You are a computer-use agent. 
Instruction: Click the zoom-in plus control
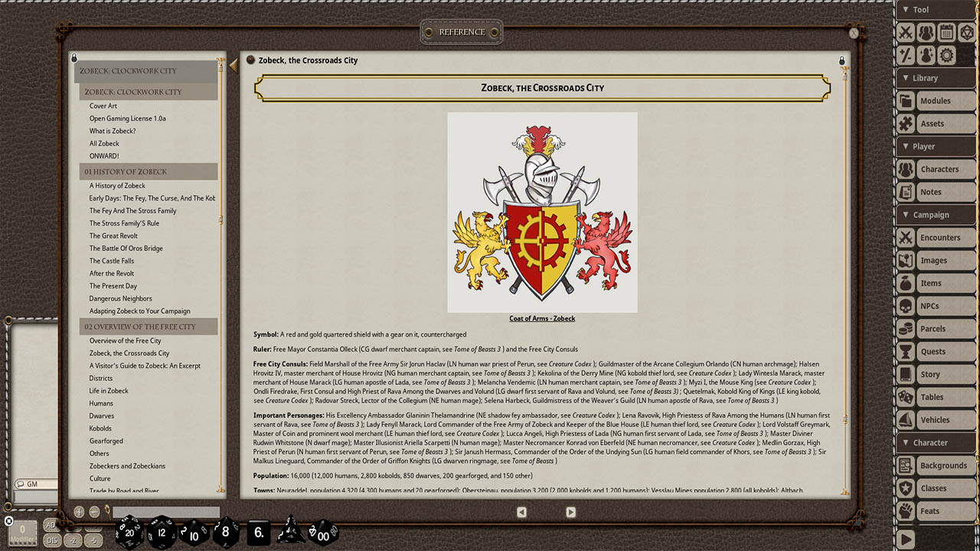point(78,511)
